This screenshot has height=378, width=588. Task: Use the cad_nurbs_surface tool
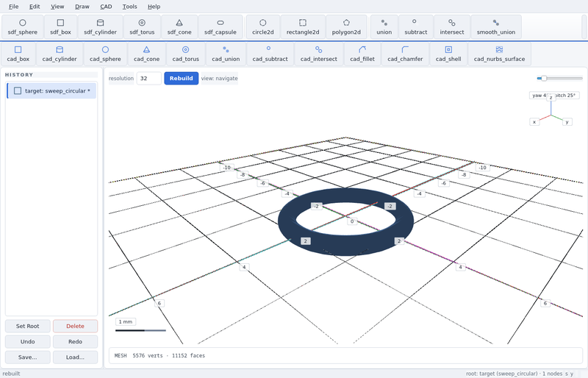499,54
